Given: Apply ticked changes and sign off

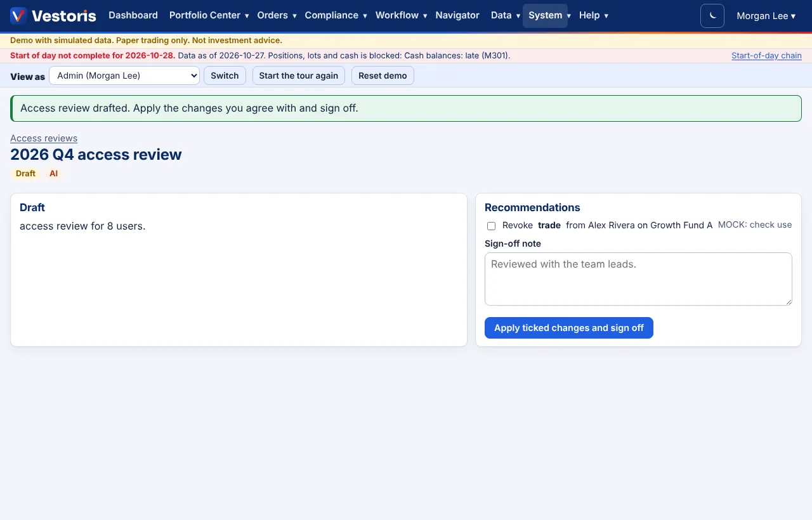Looking at the screenshot, I should pos(569,328).
